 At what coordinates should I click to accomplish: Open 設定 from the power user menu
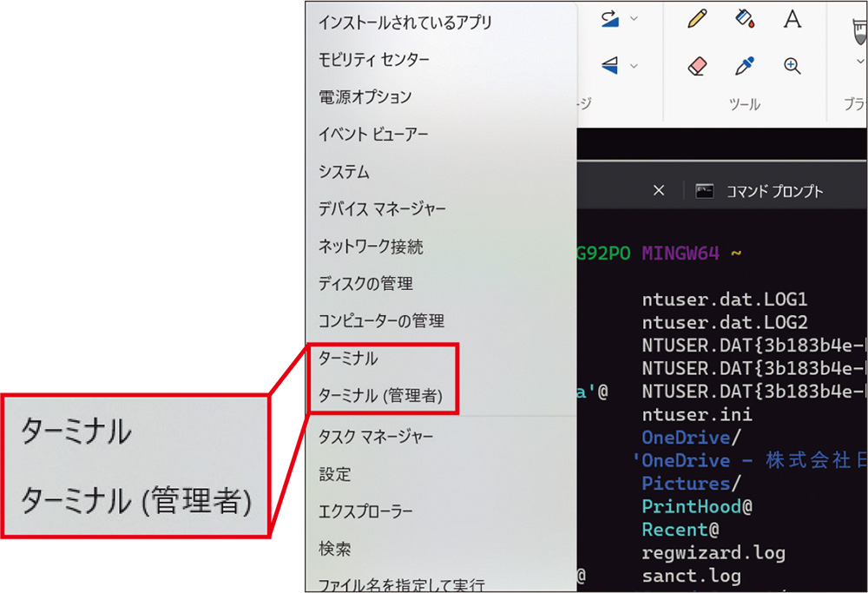coord(337,474)
